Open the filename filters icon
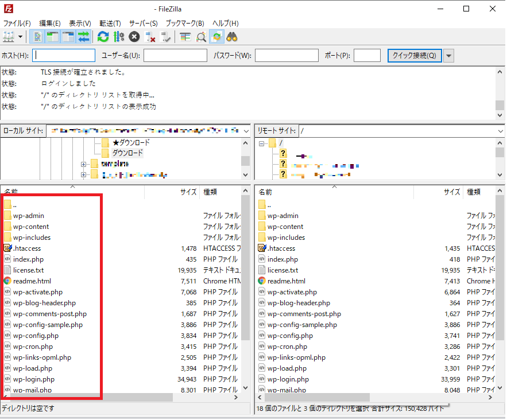507x420 pixels. click(185, 37)
